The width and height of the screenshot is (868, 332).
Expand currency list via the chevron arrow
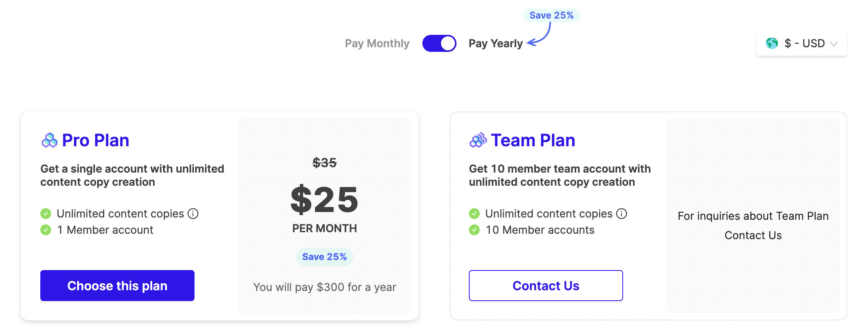pos(834,44)
